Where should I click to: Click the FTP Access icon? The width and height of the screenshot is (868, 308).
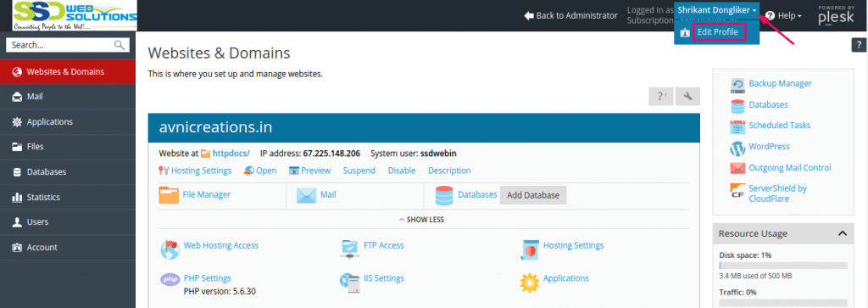[350, 249]
